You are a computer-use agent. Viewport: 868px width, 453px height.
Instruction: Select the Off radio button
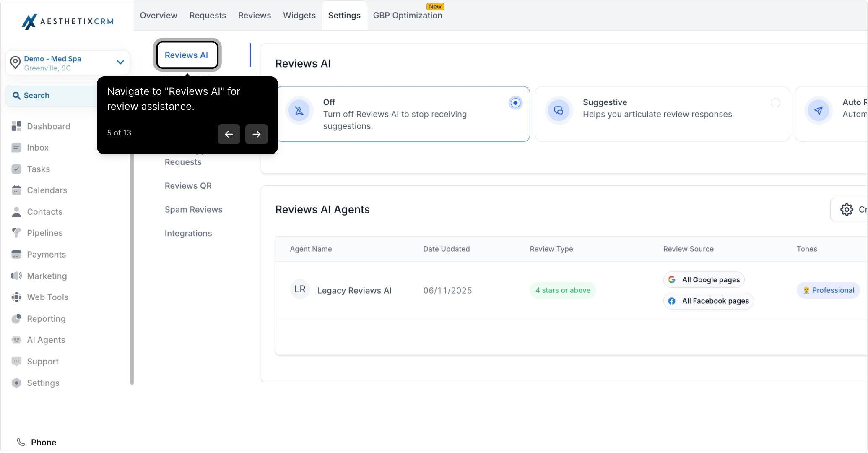515,103
